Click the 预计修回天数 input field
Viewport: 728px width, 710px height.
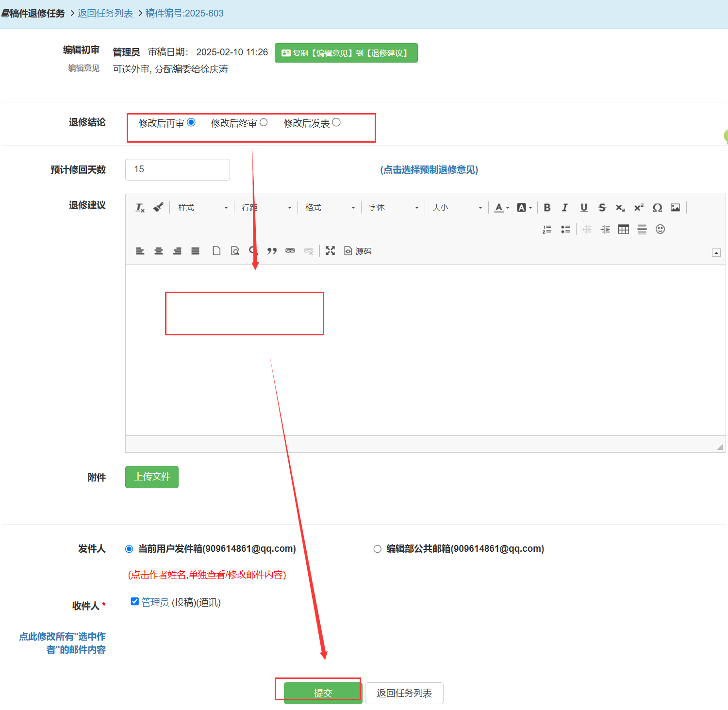178,169
